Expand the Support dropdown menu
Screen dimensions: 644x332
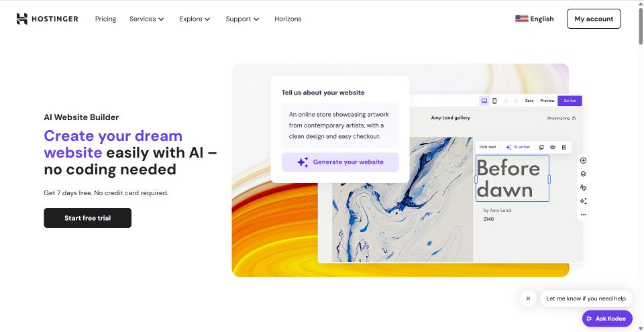[242, 19]
